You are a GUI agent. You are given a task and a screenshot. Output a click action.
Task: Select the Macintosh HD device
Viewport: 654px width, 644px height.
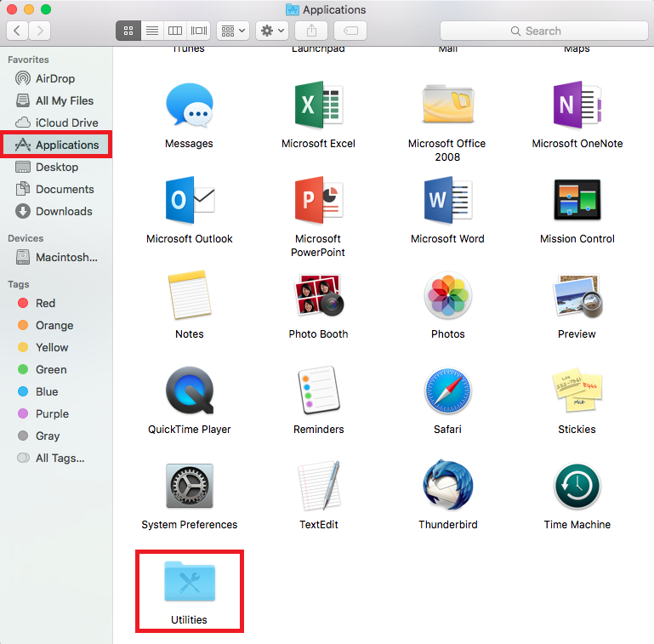tap(56, 258)
